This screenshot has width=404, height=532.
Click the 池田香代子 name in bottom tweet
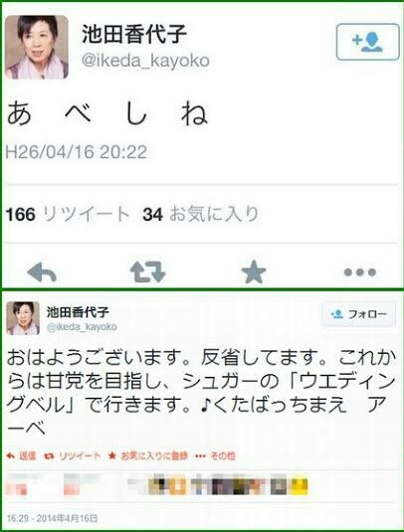pos(78,312)
